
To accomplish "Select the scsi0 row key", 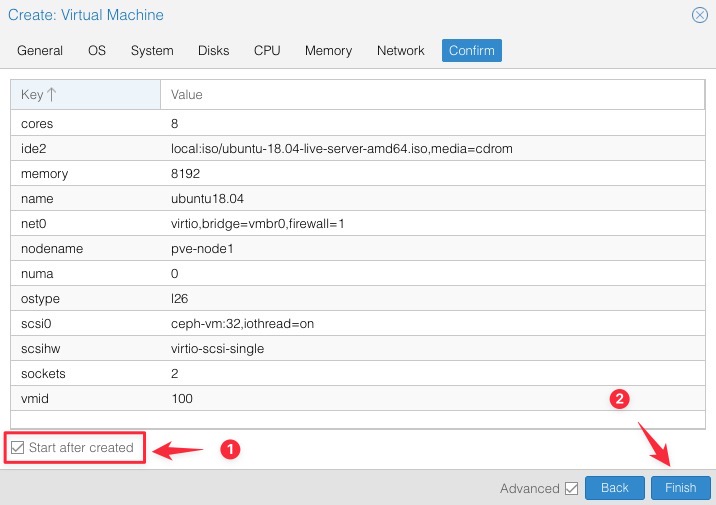I will (36, 324).
